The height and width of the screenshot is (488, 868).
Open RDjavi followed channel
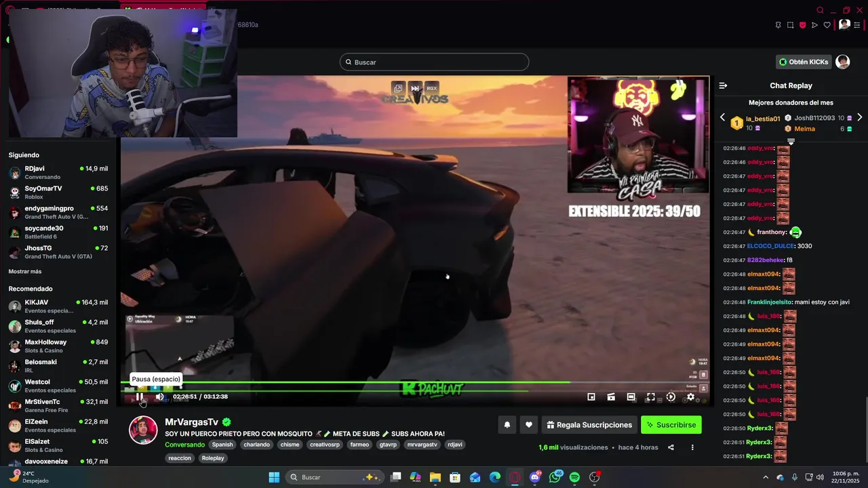coord(58,172)
